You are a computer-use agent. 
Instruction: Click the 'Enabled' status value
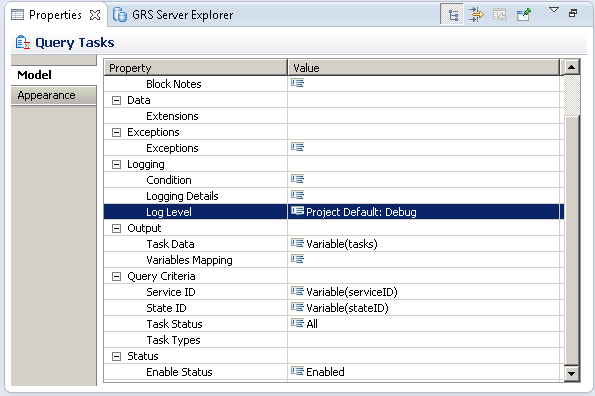(325, 372)
